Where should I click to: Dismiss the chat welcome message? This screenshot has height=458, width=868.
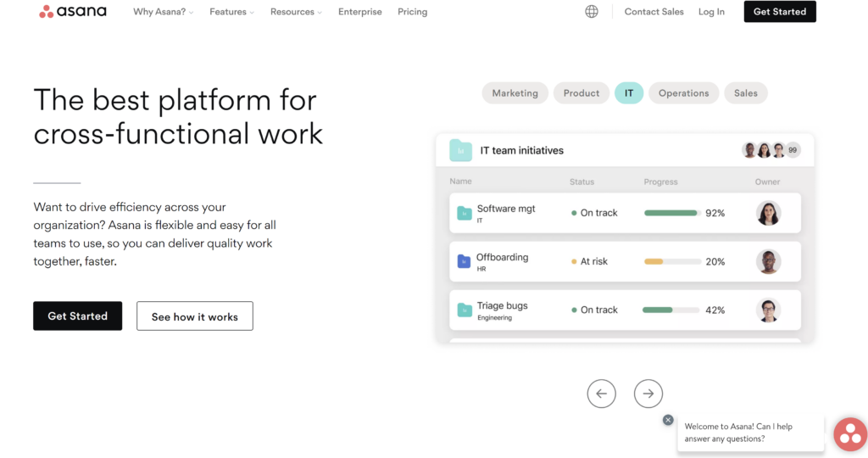(668, 420)
